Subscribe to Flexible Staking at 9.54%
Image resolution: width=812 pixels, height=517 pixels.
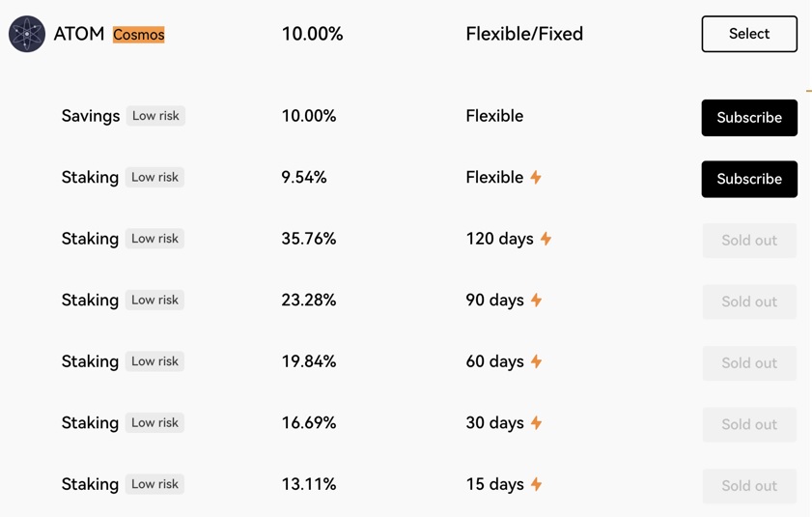click(x=749, y=179)
